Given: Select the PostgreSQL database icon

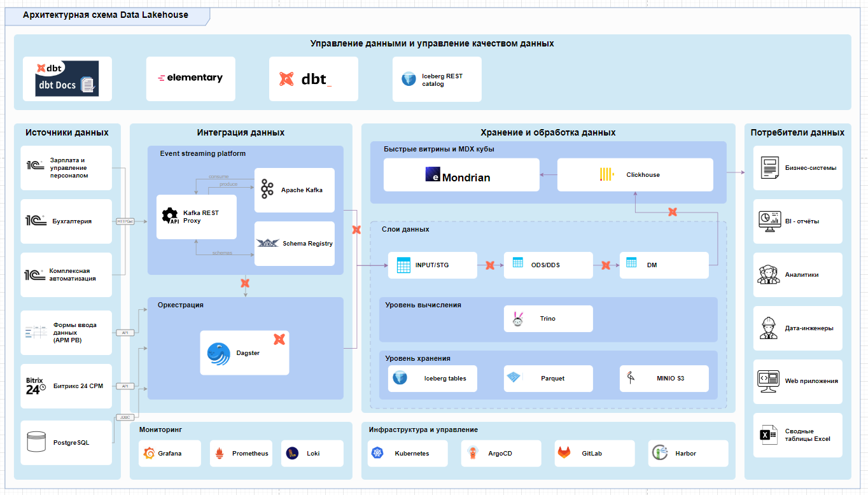Looking at the screenshot, I should click(37, 442).
